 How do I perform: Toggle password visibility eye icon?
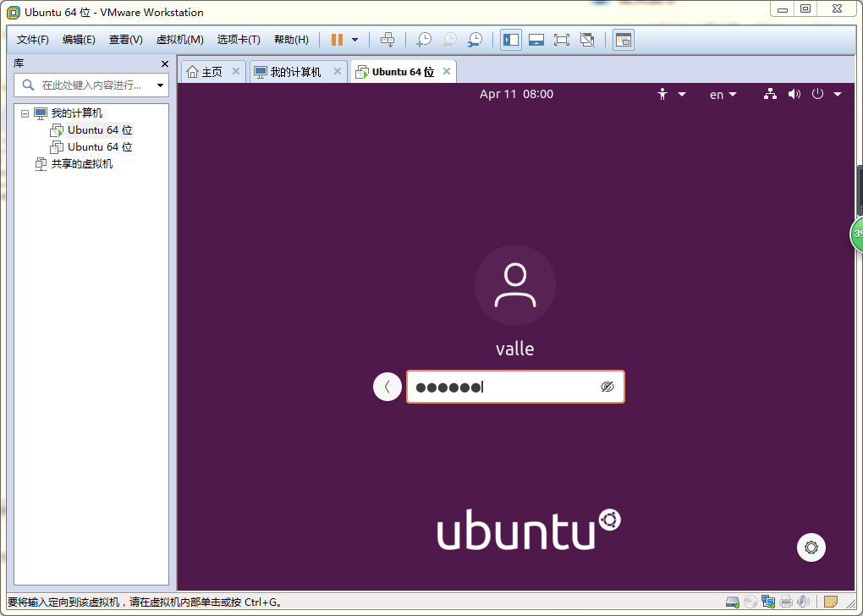(x=607, y=387)
